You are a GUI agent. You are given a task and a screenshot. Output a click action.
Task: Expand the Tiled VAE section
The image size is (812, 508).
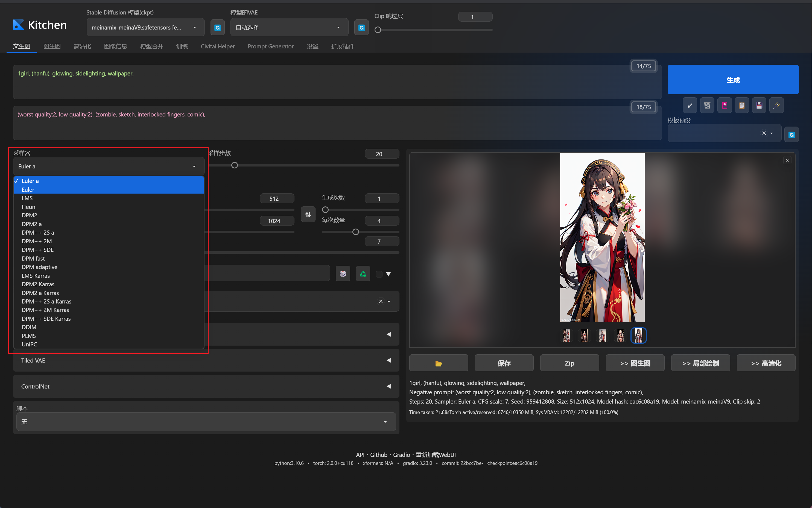click(x=206, y=361)
